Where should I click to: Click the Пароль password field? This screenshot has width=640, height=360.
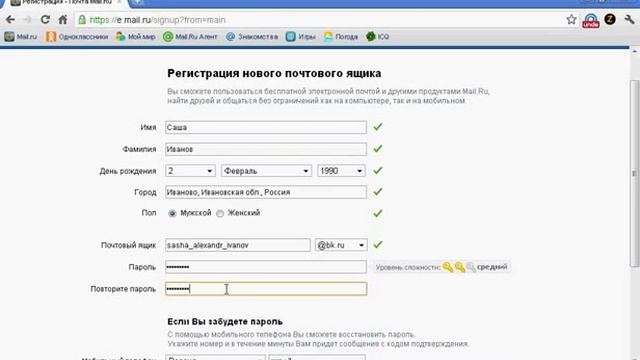(x=266, y=267)
